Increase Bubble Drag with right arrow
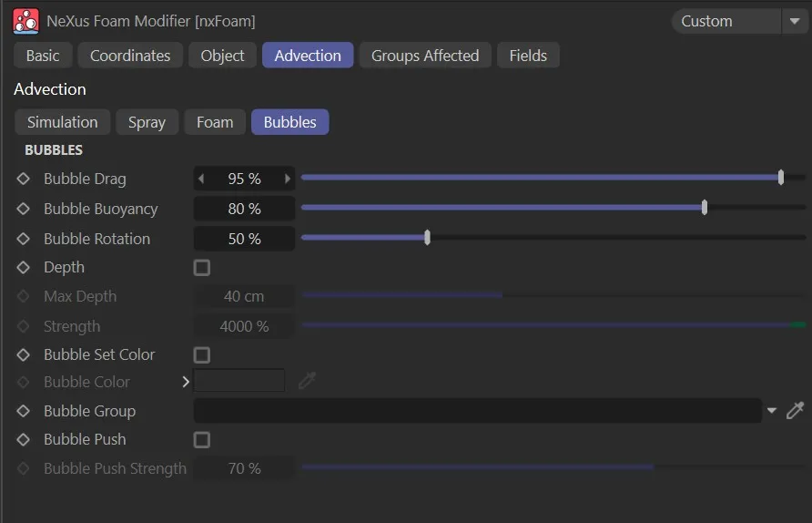The width and height of the screenshot is (812, 523). coord(288,179)
